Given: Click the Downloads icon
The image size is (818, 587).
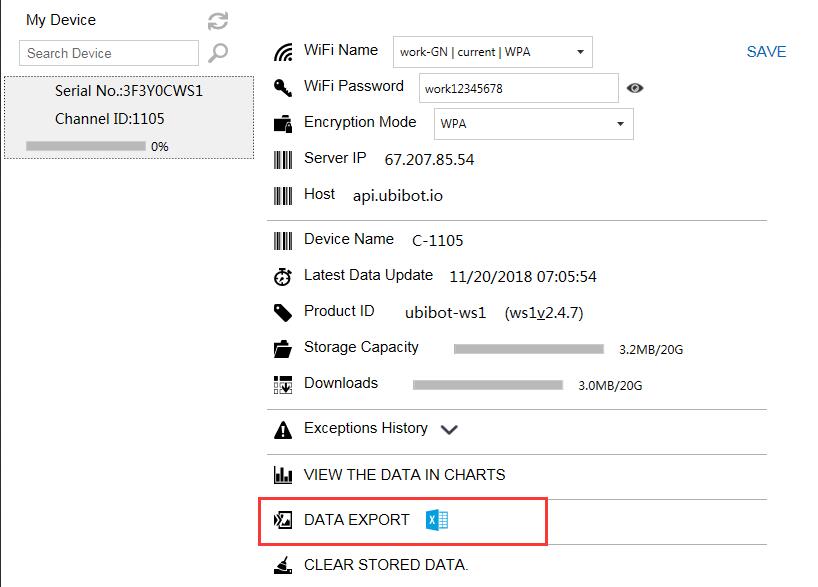Looking at the screenshot, I should 283,385.
